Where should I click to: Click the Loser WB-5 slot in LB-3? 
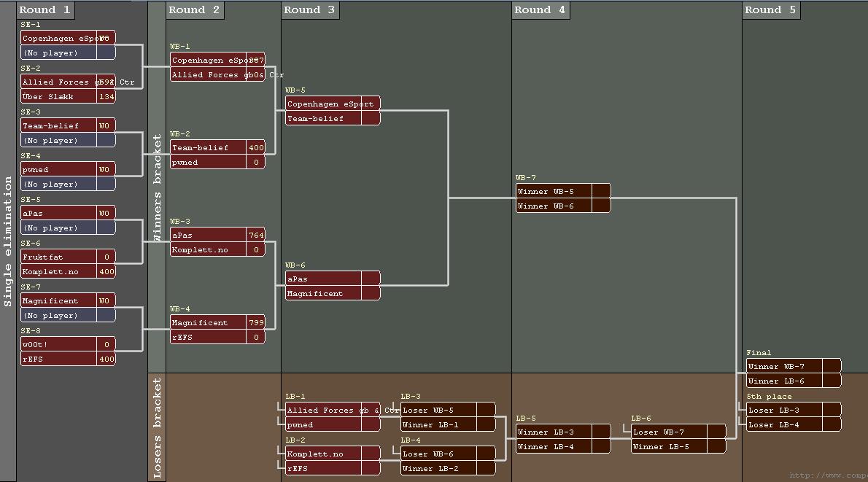448,410
